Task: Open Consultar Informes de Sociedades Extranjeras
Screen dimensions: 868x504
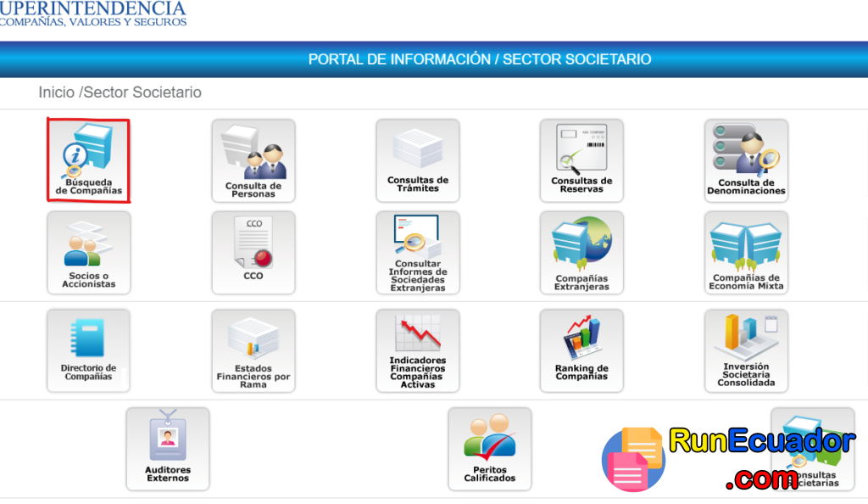Action: (417, 252)
